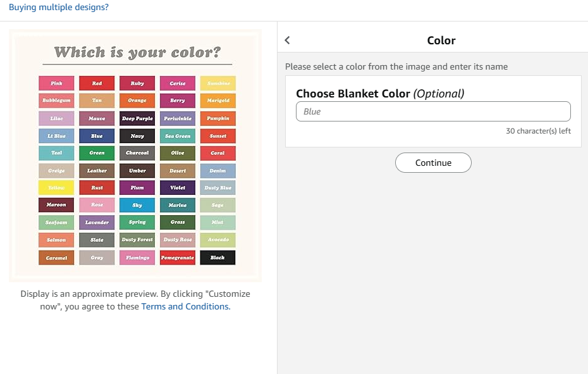This screenshot has width=588, height=374.
Task: Click the color chart preview heading
Action: (137, 52)
